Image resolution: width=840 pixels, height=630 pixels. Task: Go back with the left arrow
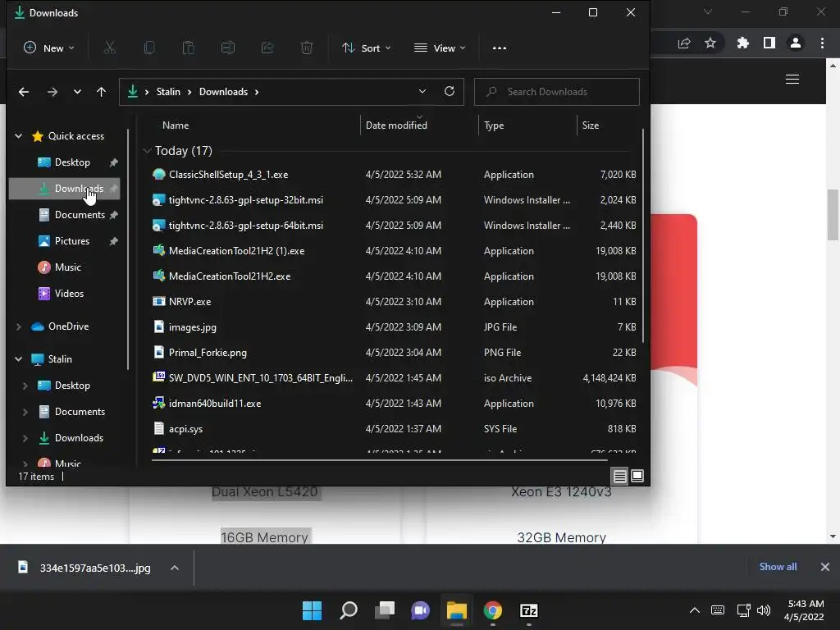pyautogui.click(x=24, y=92)
